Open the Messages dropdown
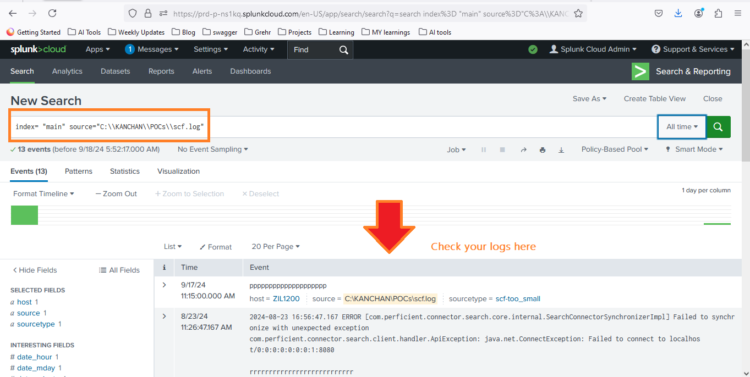750x377 pixels. (x=152, y=49)
